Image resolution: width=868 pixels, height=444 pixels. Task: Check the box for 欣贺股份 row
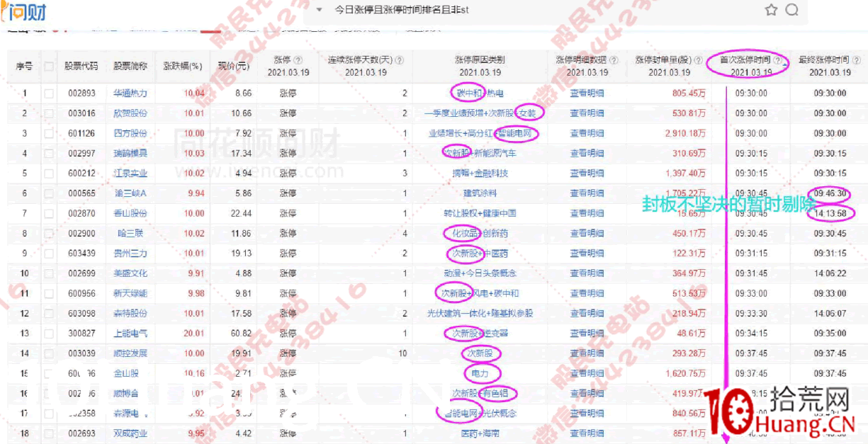click(x=49, y=113)
